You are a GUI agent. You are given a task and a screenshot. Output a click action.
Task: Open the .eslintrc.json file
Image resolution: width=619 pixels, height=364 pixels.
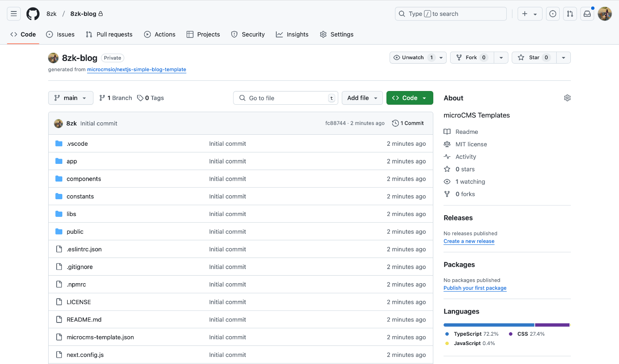[x=84, y=250]
